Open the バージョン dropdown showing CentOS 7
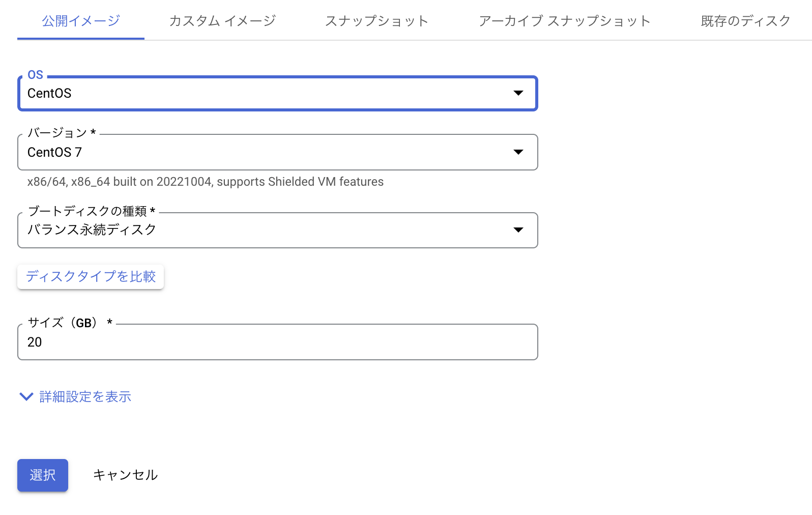Image resolution: width=812 pixels, height=515 pixels. click(x=277, y=152)
